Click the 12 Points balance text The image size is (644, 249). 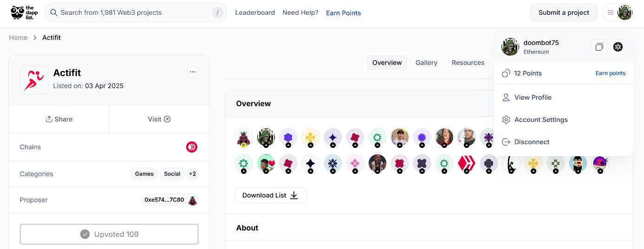click(x=528, y=73)
